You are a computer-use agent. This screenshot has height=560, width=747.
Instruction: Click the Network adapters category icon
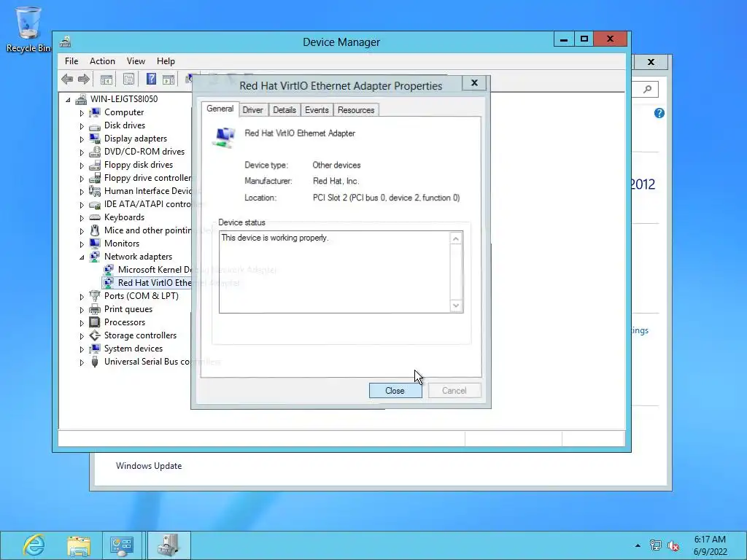(95, 256)
